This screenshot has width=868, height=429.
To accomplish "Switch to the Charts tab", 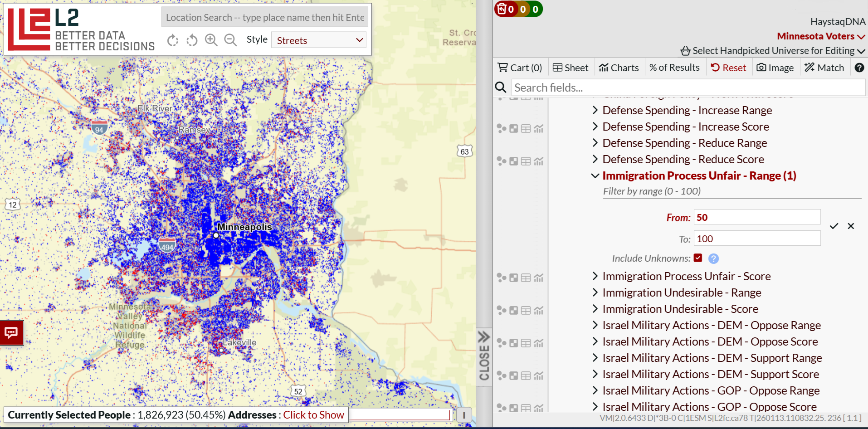I will click(619, 68).
